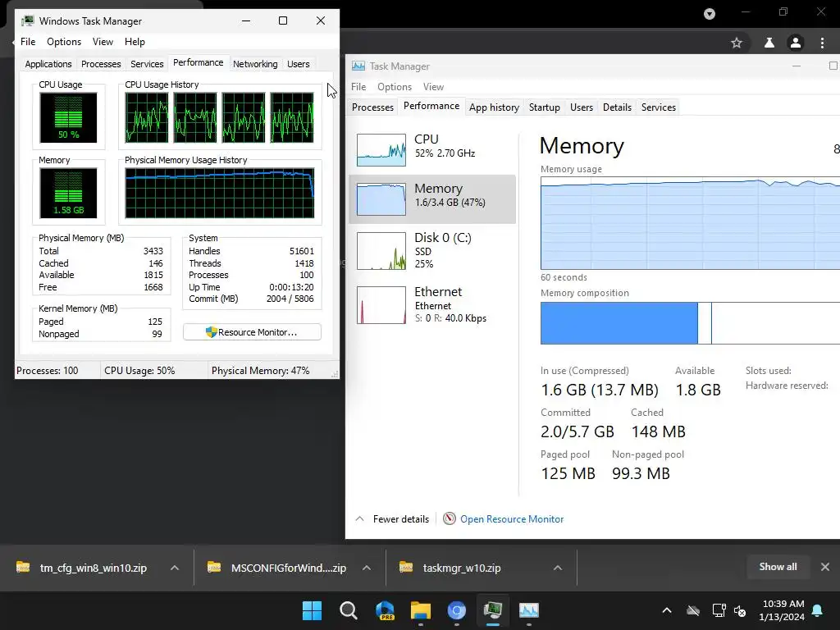This screenshot has width=840, height=630.
Task: Click new Task Manager taskbar icon
Action: click(x=529, y=610)
